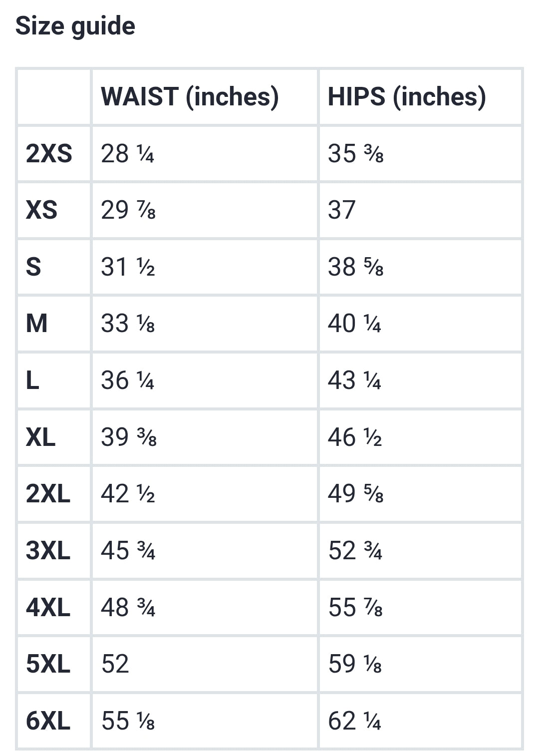
Task: Click the 62 ¼ hips value for 6XL
Action: 354,721
